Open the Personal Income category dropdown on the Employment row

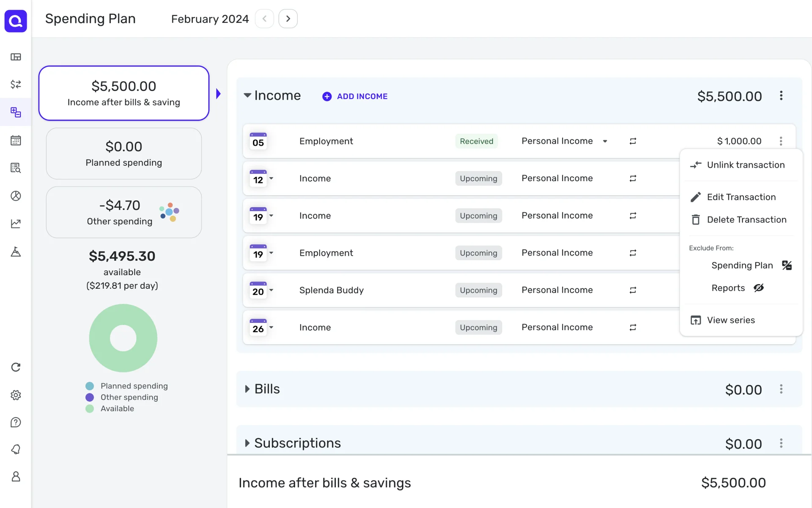pos(605,141)
